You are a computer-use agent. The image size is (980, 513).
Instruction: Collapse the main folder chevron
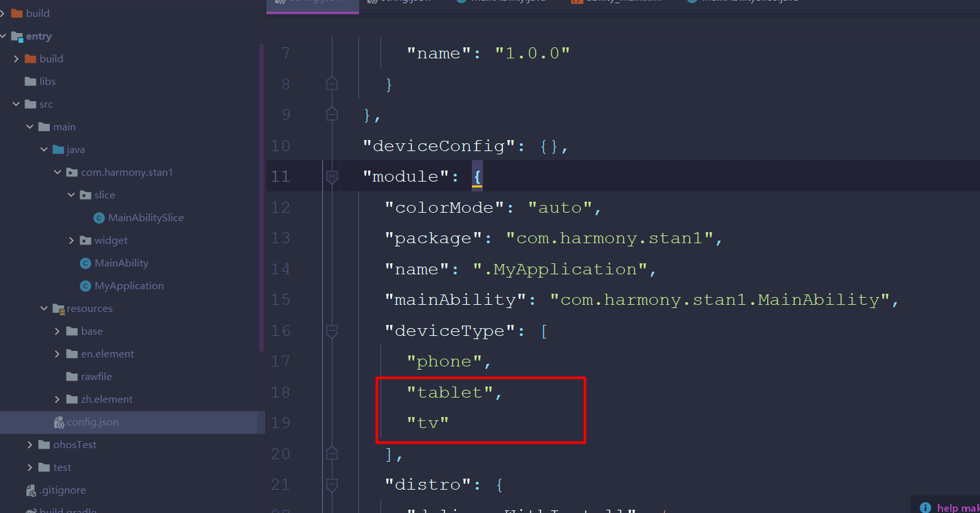tap(30, 126)
